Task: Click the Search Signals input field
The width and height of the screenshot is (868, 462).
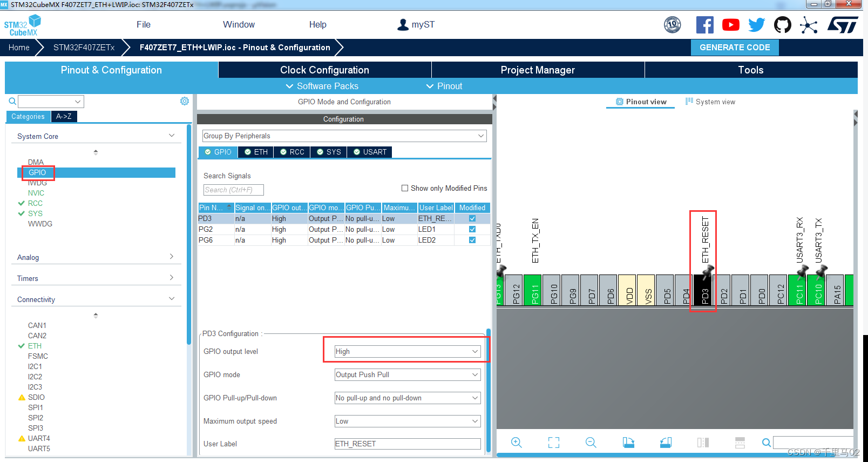Action: click(233, 190)
